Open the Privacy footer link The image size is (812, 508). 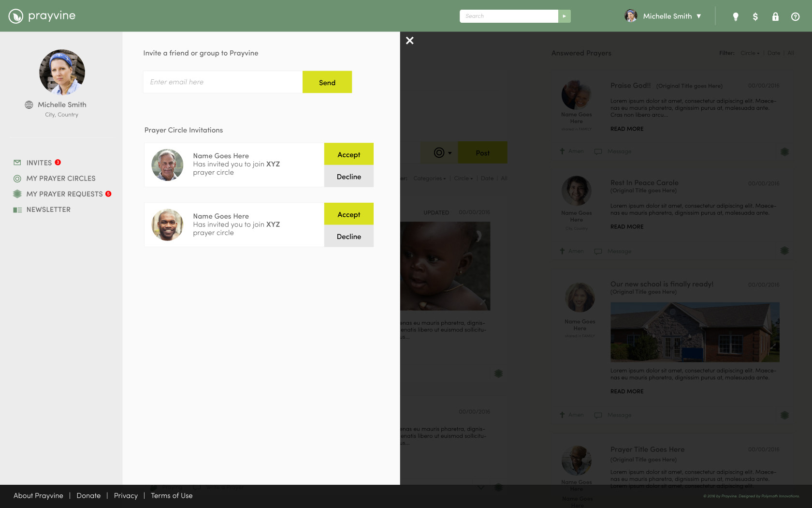126,495
